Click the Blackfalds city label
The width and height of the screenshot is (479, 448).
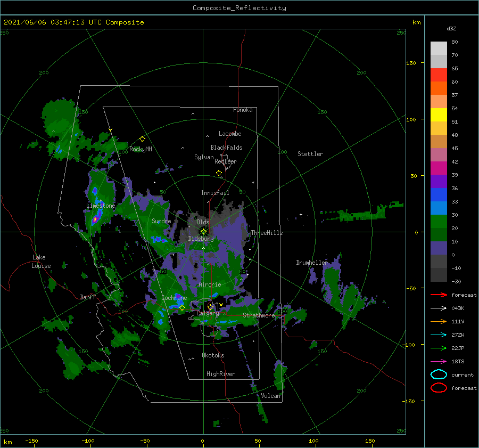tap(226, 148)
